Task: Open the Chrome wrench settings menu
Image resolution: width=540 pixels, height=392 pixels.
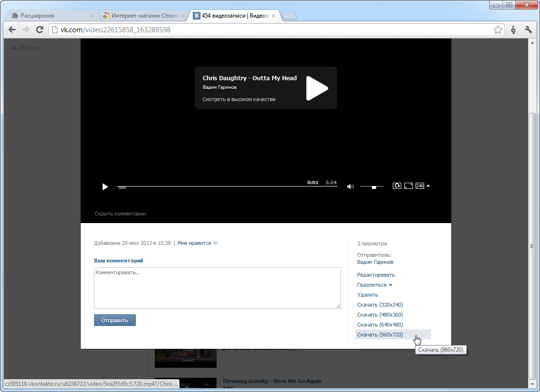Action: [x=528, y=30]
